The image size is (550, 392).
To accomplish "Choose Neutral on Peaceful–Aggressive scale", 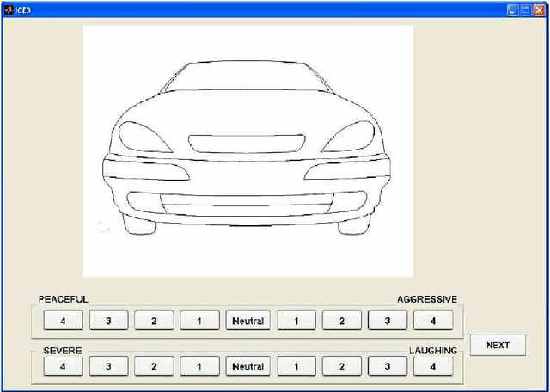I will tap(248, 321).
